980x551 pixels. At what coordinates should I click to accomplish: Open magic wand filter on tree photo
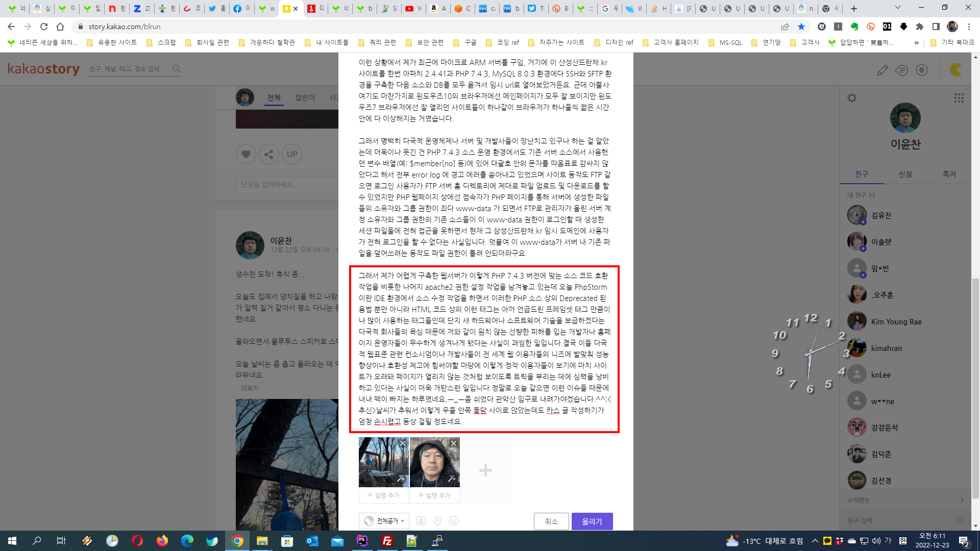pos(401,479)
